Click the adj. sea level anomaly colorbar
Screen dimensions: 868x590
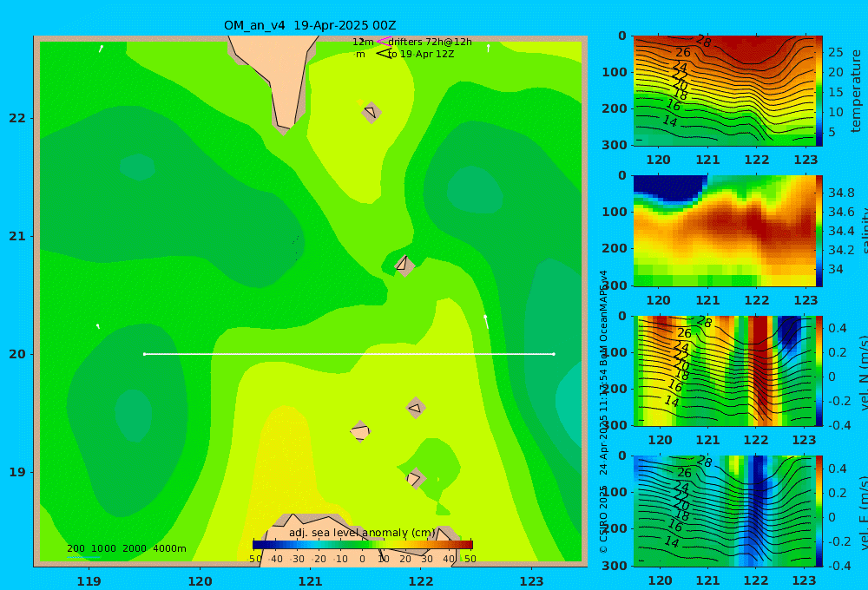point(363,545)
